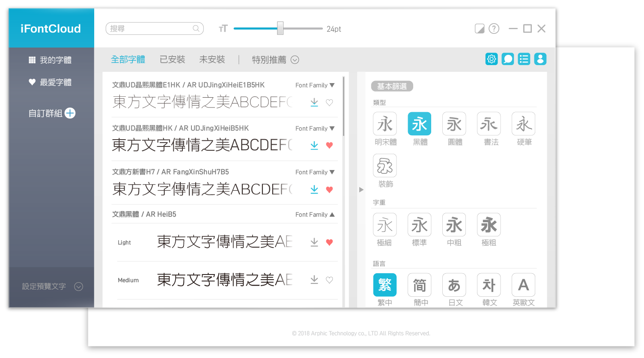Select the 極粗 weight filter
644x358 pixels.
(x=489, y=224)
